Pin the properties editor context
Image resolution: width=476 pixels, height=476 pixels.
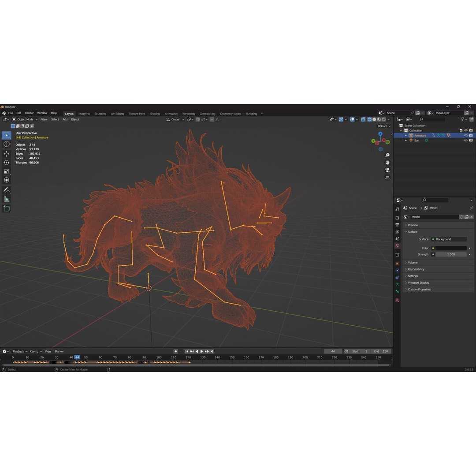point(471,208)
